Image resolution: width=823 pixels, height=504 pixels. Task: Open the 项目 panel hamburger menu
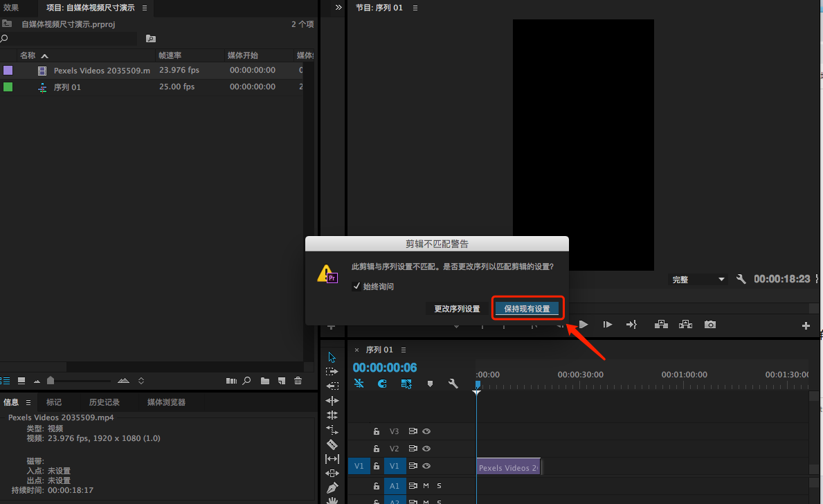click(x=144, y=8)
